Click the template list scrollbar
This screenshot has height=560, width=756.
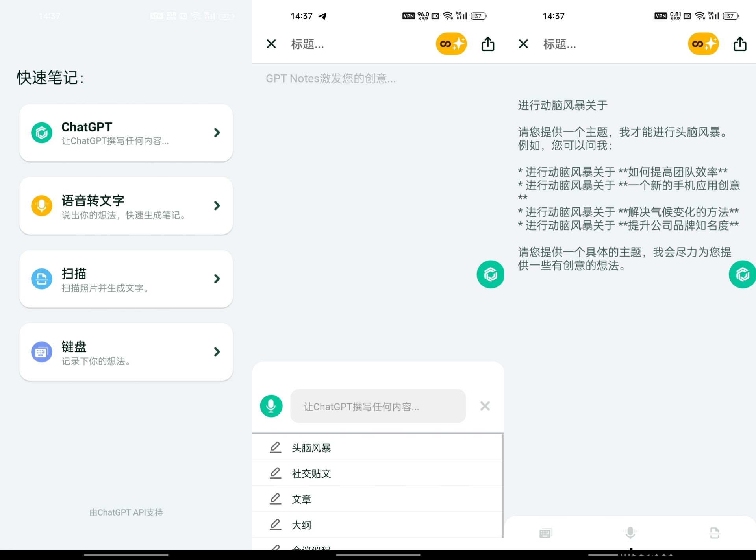tap(503, 486)
